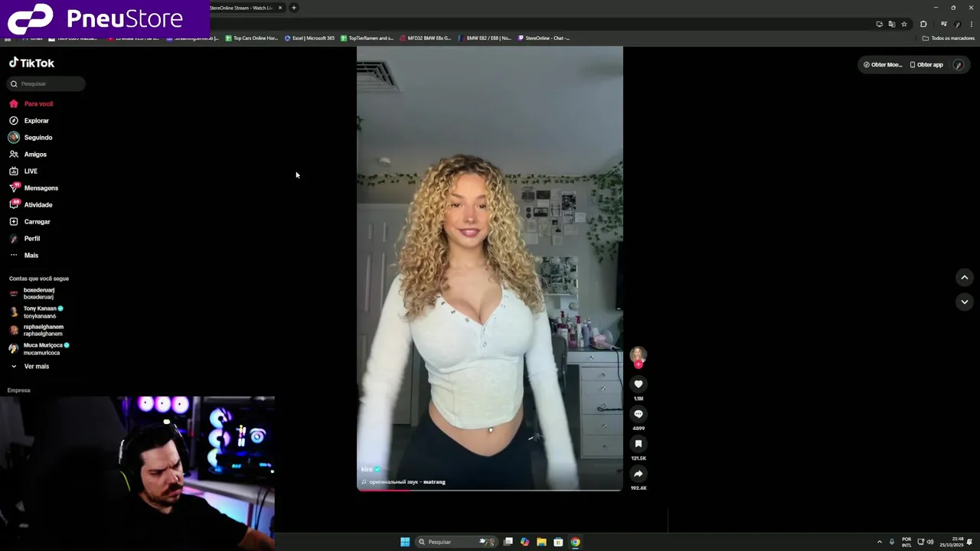This screenshot has height=551, width=980.
Task: Open Muca Muriçoca followed account
Action: click(x=39, y=348)
